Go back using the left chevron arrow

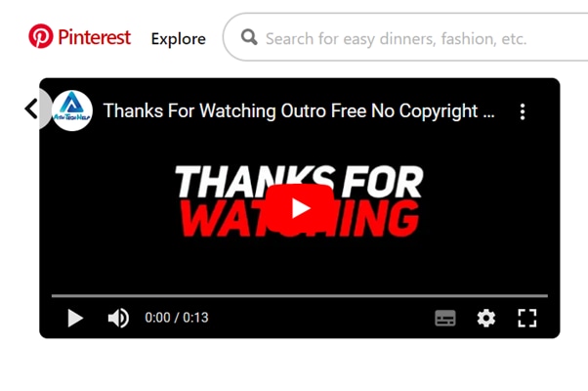pyautogui.click(x=31, y=109)
